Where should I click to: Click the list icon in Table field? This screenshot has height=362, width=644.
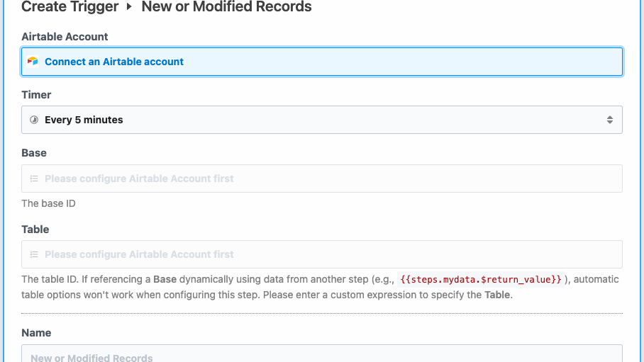(33, 254)
